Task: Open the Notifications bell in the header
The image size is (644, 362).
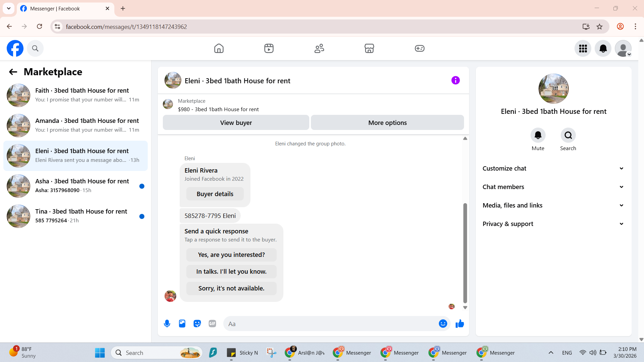Action: point(603,49)
